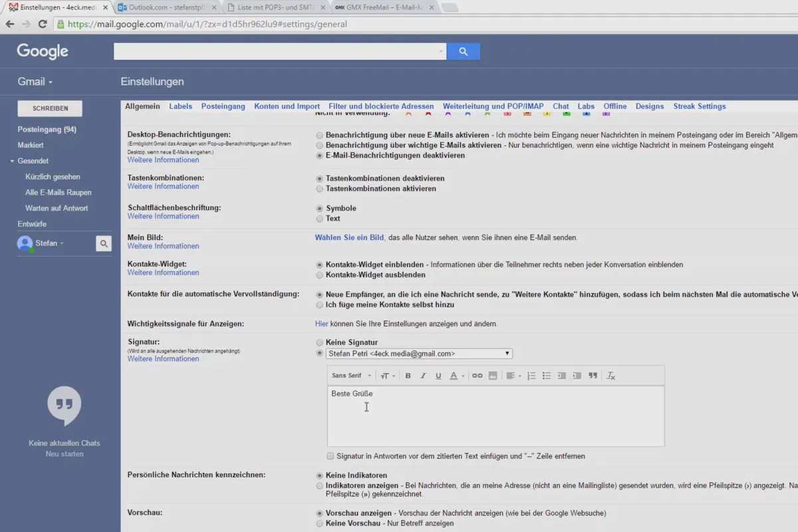Open Gmail dropdown menu
Viewport: 798px width, 532px height.
[x=35, y=82]
